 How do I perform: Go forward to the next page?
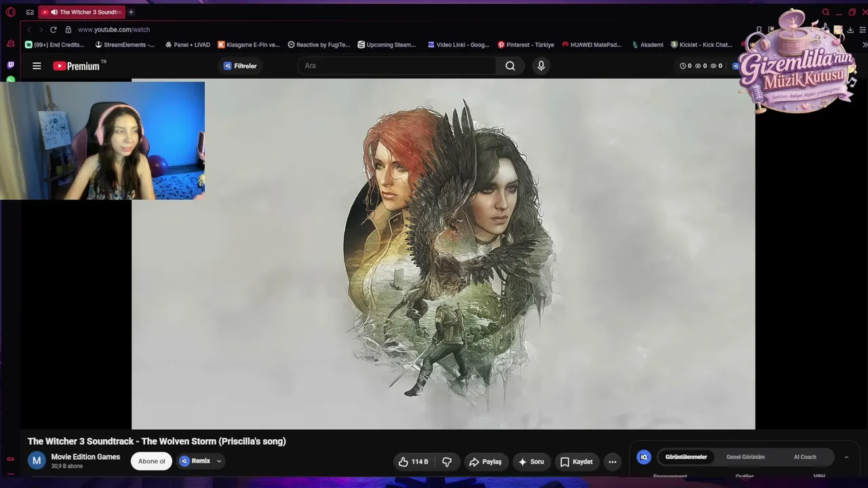click(41, 30)
